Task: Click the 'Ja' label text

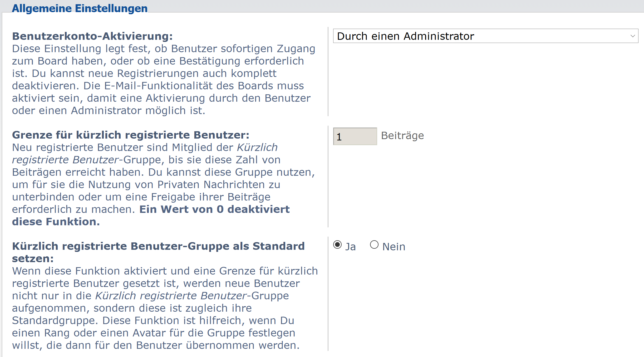Action: 351,247
